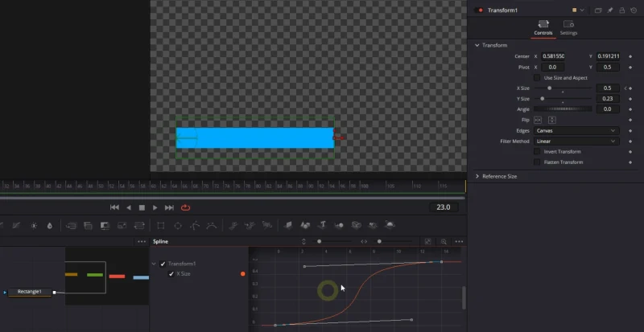The height and width of the screenshot is (332, 644).
Task: Click the loop playback button
Action: [x=186, y=207]
